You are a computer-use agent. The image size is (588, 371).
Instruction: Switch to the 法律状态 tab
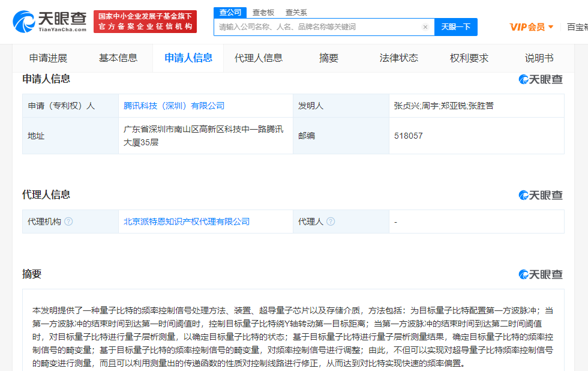point(398,58)
